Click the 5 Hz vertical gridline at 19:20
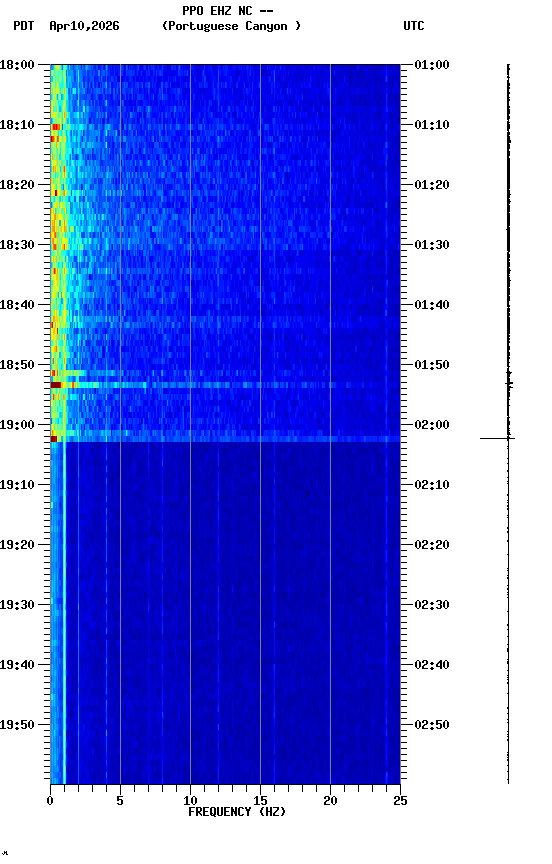The image size is (552, 864). click(x=120, y=545)
